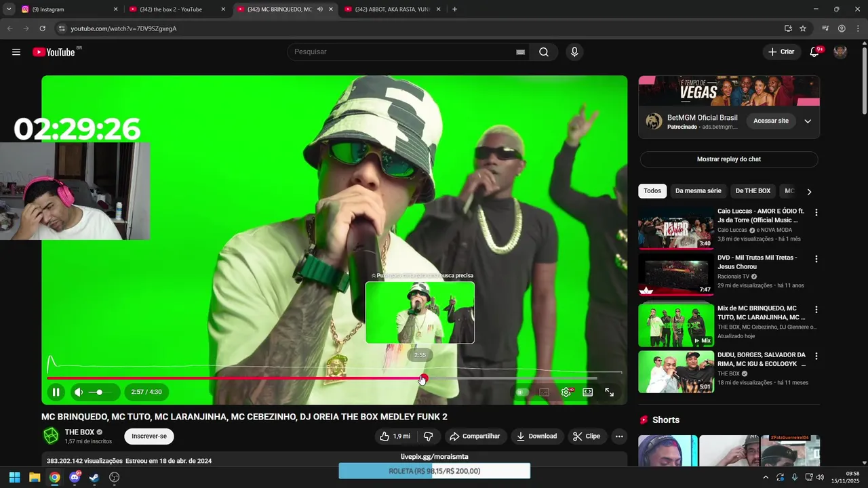The image size is (868, 488).
Task: Open the on-screen keyboard in search box
Action: (520, 52)
